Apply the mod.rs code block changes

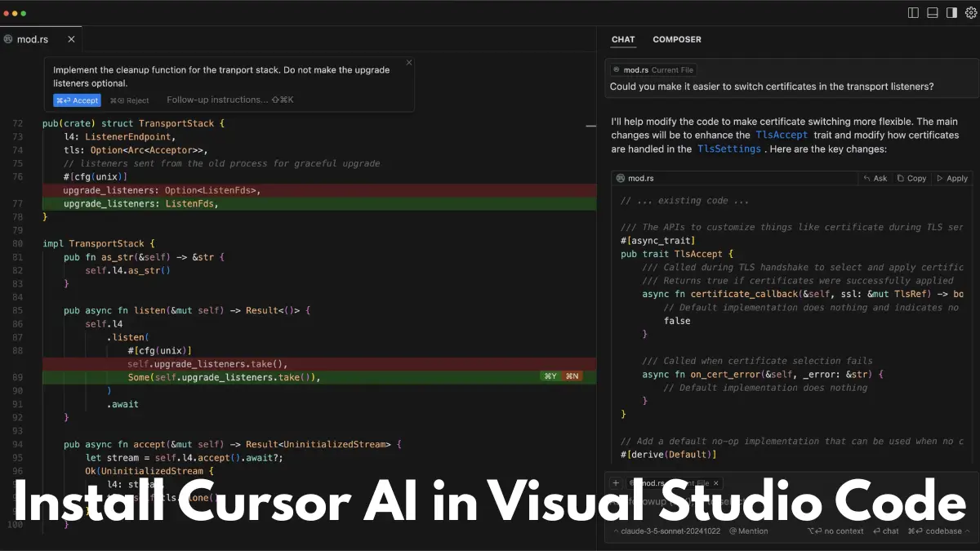(952, 178)
